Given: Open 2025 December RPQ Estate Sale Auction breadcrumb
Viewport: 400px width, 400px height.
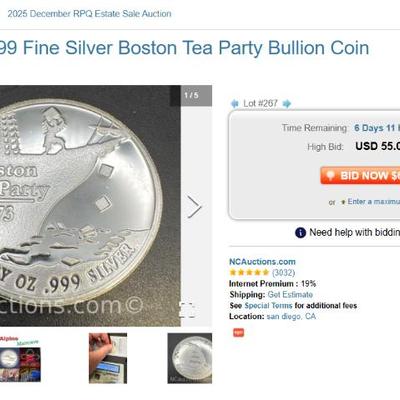Looking at the screenshot, I should [89, 14].
